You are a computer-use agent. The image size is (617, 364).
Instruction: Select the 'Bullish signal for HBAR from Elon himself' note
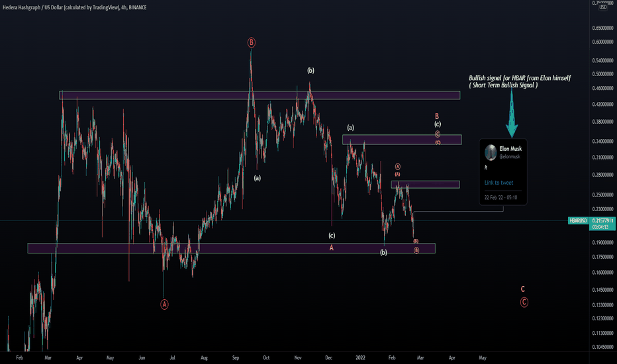pos(520,78)
